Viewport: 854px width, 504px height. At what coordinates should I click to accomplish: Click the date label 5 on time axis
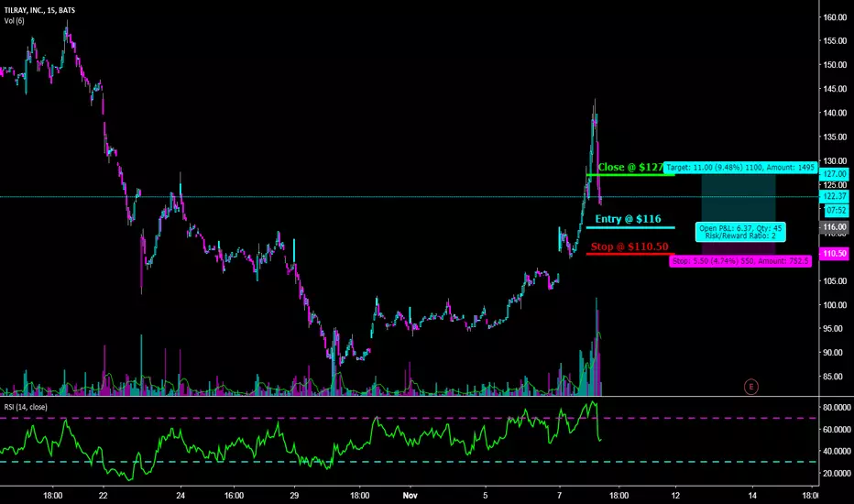[x=486, y=495]
